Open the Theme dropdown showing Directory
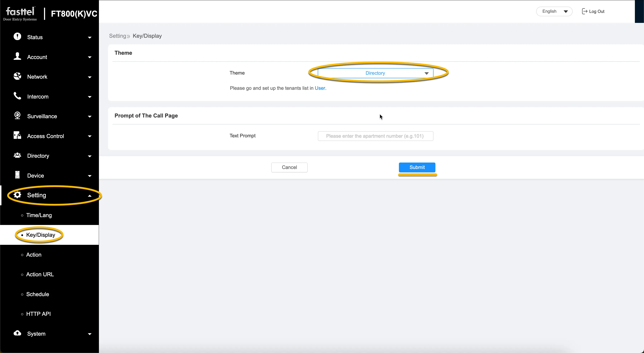The width and height of the screenshot is (644, 353). coord(375,73)
